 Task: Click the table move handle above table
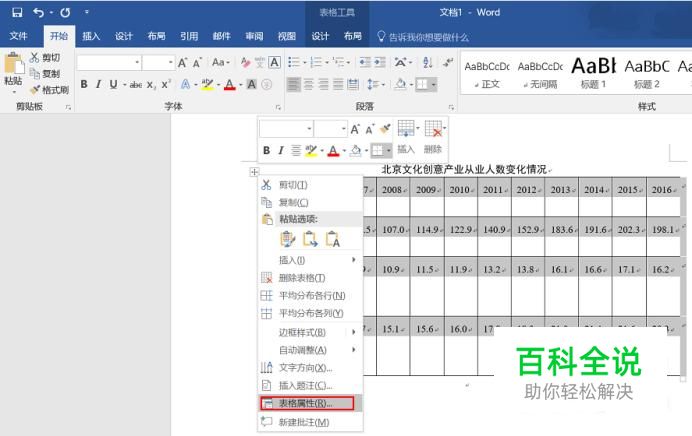254,172
